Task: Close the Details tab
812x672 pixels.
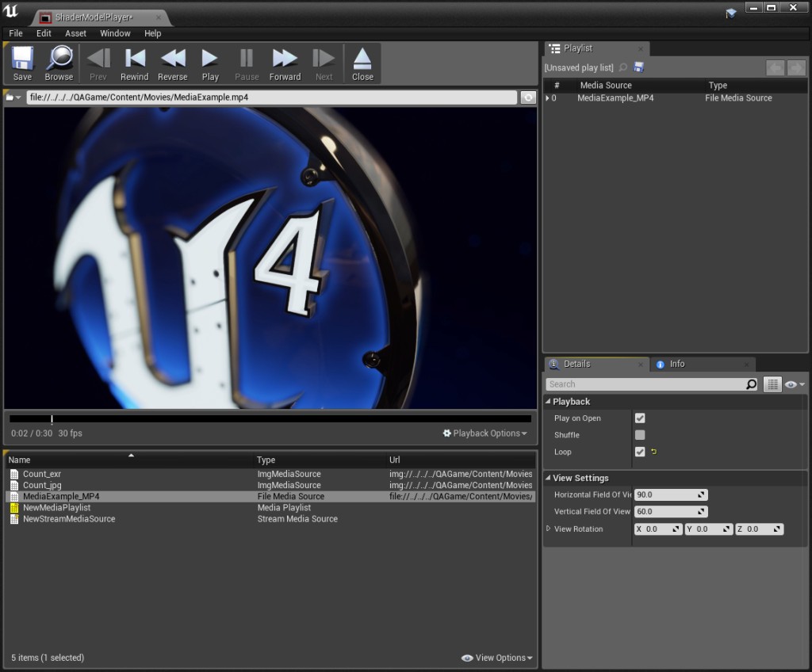Action: pyautogui.click(x=641, y=365)
